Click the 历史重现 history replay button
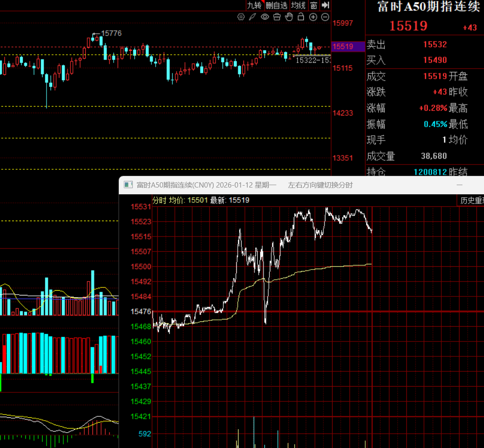Viewport: 484px width, 448px height. [472, 200]
